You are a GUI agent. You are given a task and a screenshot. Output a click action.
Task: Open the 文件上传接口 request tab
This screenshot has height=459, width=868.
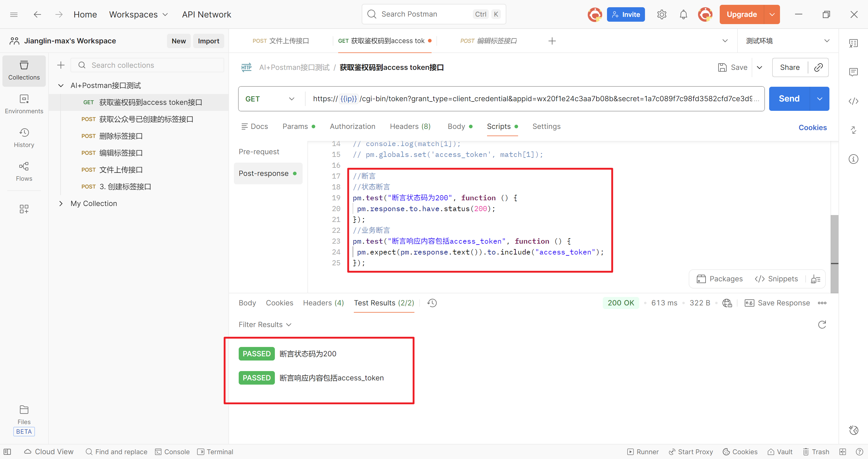point(281,41)
